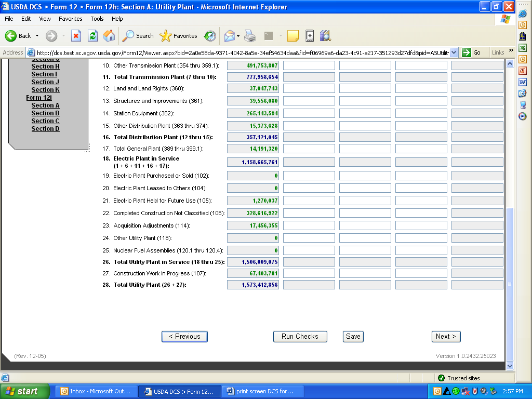The height and width of the screenshot is (399, 532).
Task: Click the page's vertical scrollbar down arrow
Action: tap(510, 366)
